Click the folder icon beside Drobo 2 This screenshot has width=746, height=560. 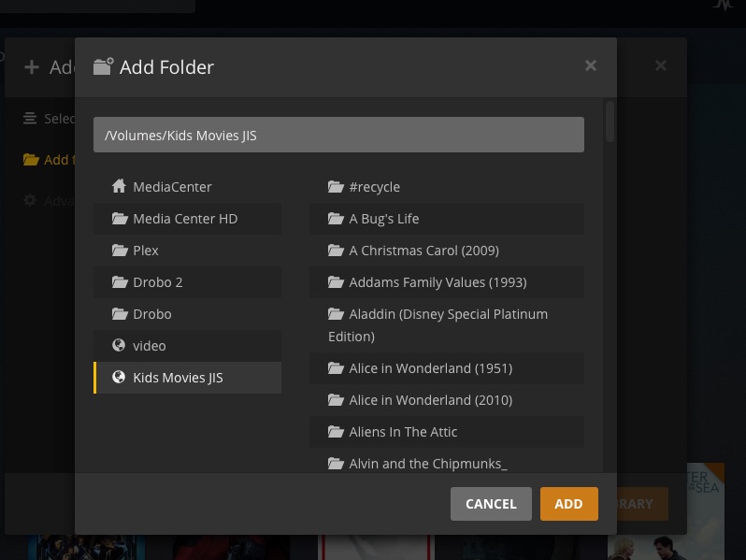point(120,282)
